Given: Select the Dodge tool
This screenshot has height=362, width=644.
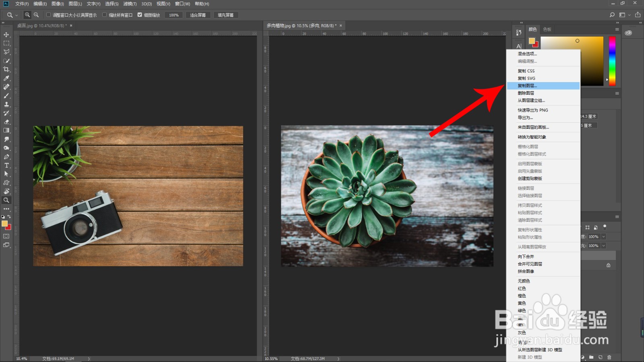Looking at the screenshot, I should [x=6, y=148].
